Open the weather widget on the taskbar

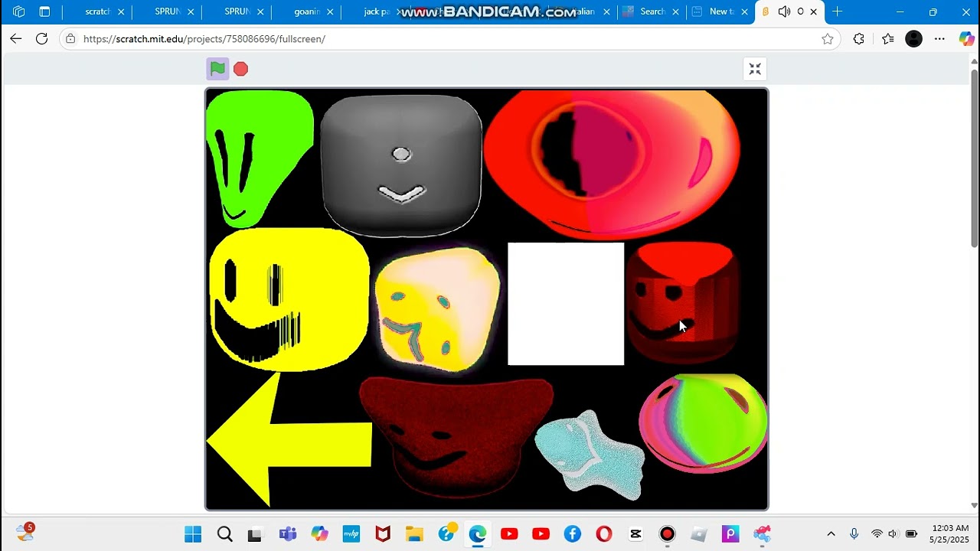click(25, 533)
